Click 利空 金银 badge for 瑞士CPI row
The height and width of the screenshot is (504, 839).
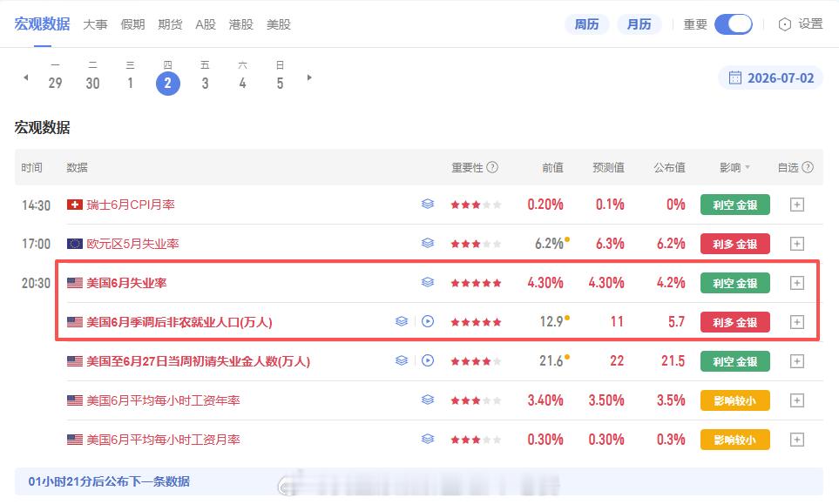click(x=734, y=205)
